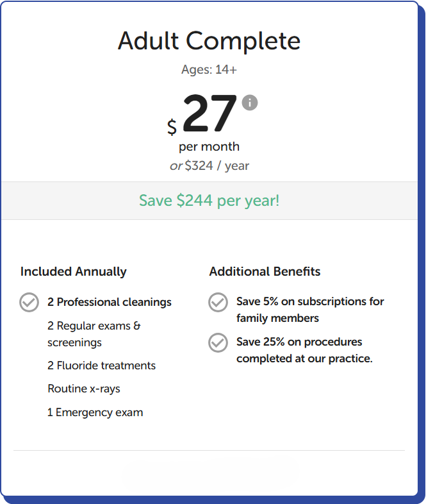The width and height of the screenshot is (426, 504).
Task: Click the per month text
Action: tap(209, 147)
